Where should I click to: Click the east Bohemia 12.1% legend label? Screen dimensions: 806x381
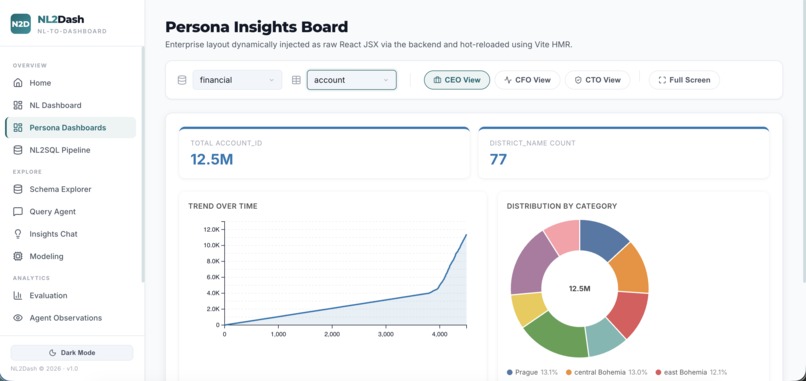695,372
